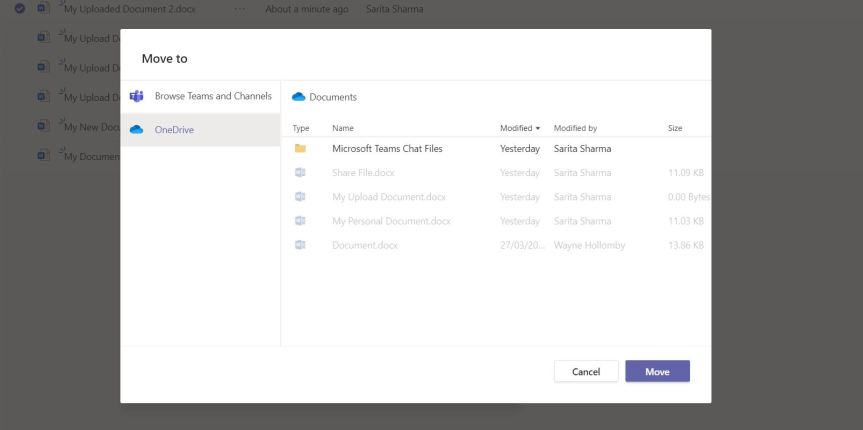Sort by the Modified column dropdown

[x=520, y=128]
